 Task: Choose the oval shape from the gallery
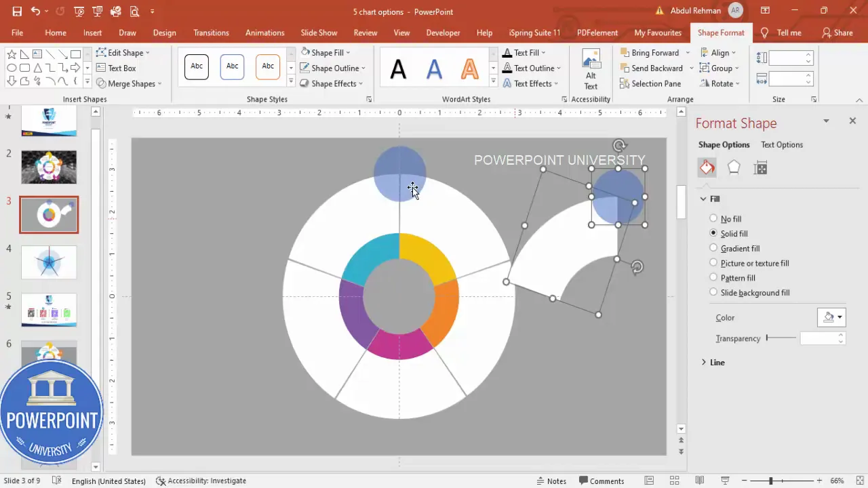coord(12,68)
